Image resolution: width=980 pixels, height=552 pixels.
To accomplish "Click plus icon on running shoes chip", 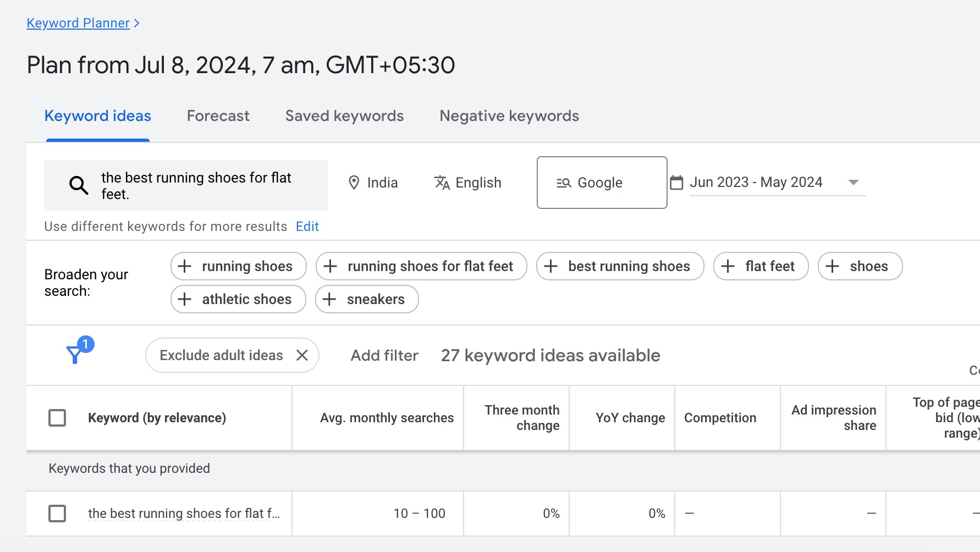I will click(185, 266).
